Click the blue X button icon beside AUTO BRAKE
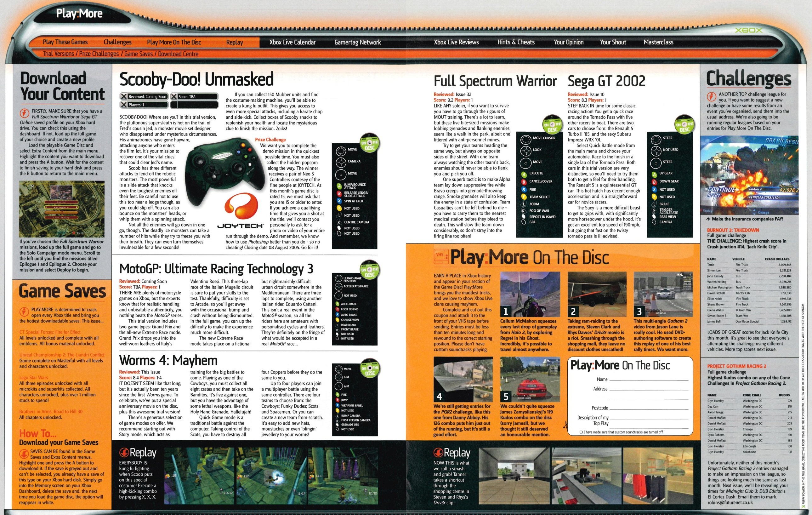Viewport: 812px width, 515px height. click(337, 315)
